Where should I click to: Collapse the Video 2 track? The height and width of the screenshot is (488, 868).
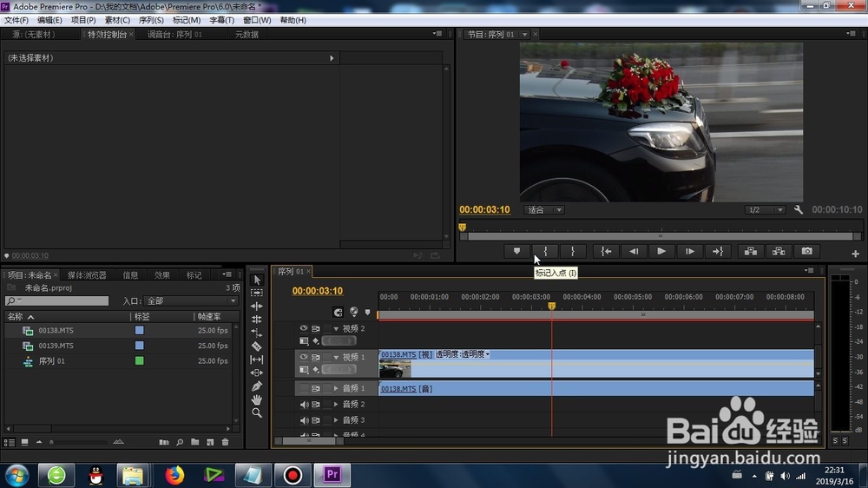(x=336, y=329)
